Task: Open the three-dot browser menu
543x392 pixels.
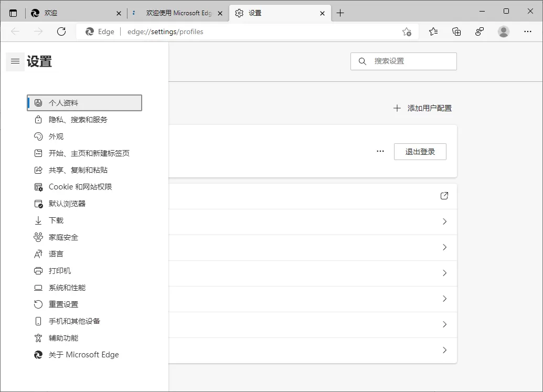Action: (527, 31)
